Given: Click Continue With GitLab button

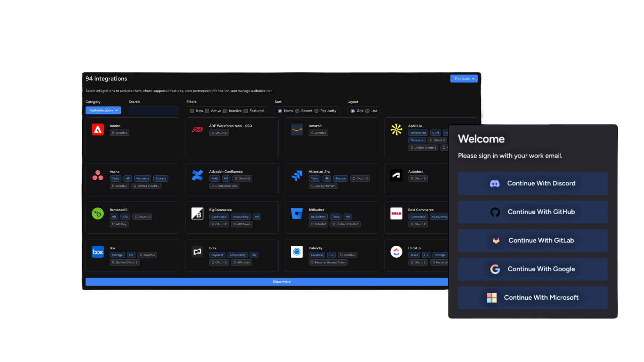Looking at the screenshot, I should 533,241.
